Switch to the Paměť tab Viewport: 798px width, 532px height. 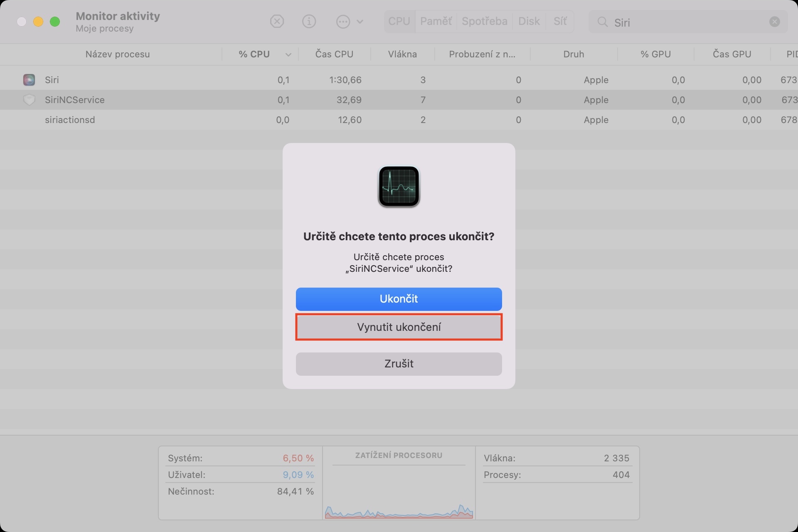click(x=436, y=21)
